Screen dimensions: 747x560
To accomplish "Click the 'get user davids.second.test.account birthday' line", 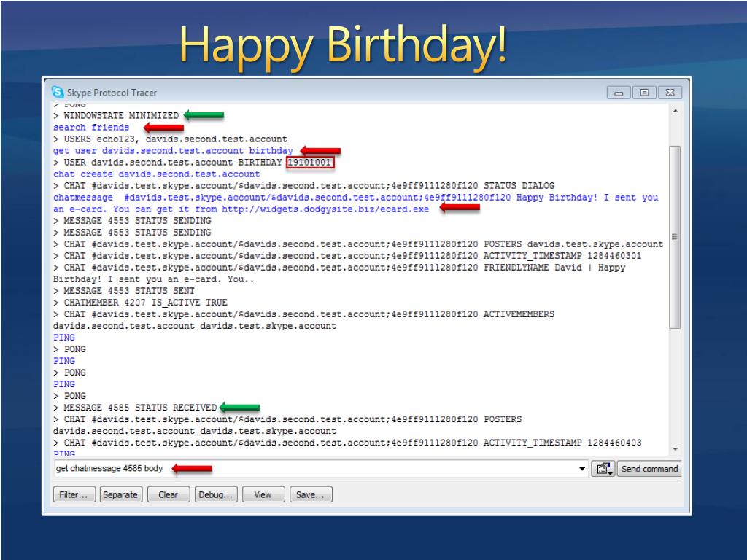I will [x=173, y=150].
